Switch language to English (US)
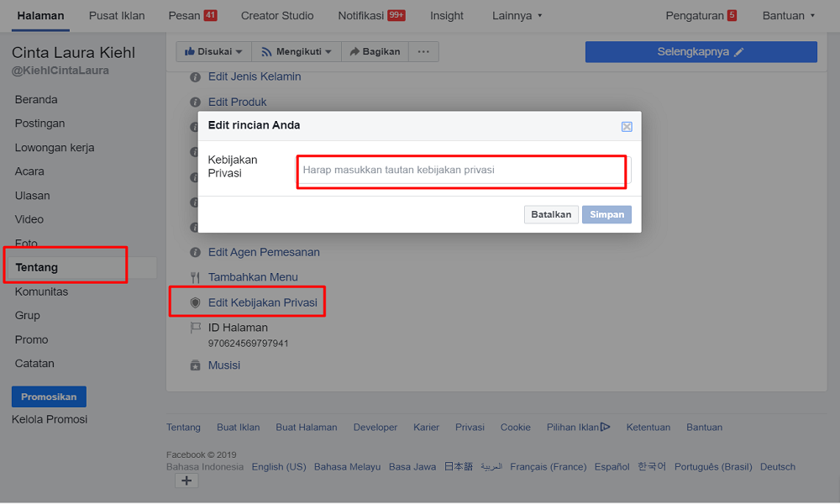This screenshot has height=504, width=840. [x=279, y=467]
